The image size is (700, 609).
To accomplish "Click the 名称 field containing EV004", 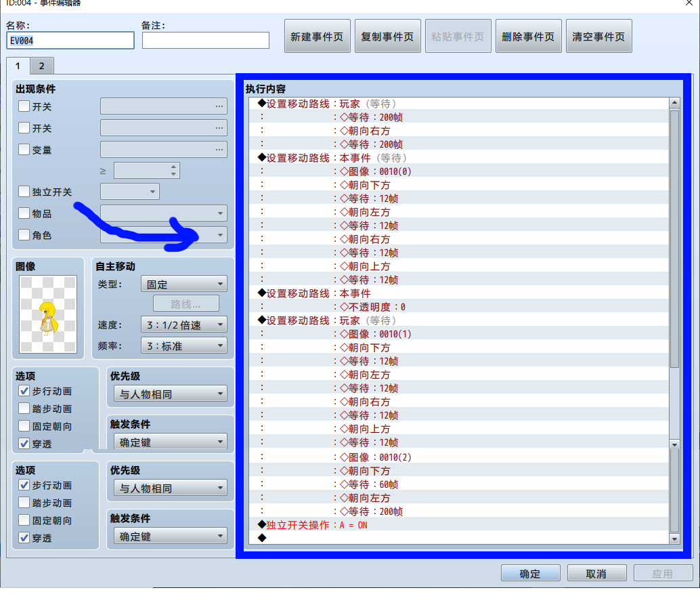I will coord(70,41).
